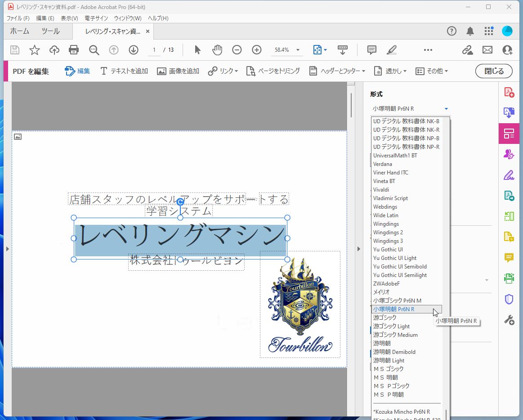This screenshot has width=523, height=420.
Task: Open the Help menu
Action: (x=158, y=18)
